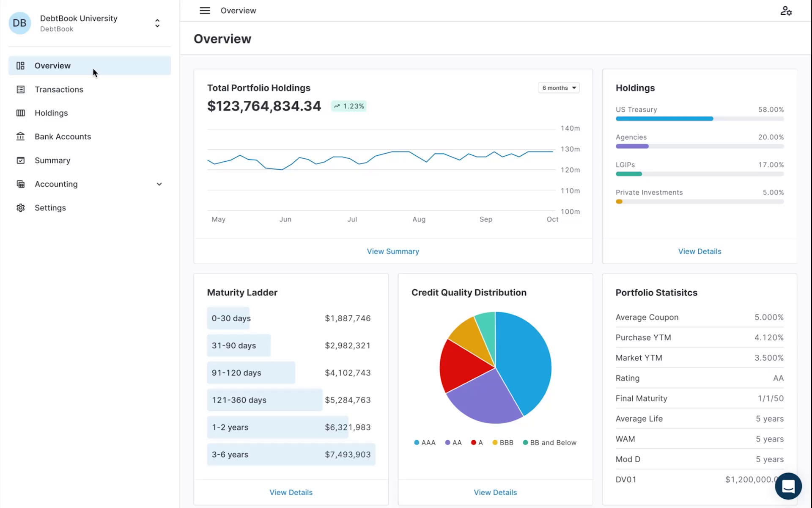Open the 6 months time range dropdown
The height and width of the screenshot is (508, 812).
click(x=558, y=88)
